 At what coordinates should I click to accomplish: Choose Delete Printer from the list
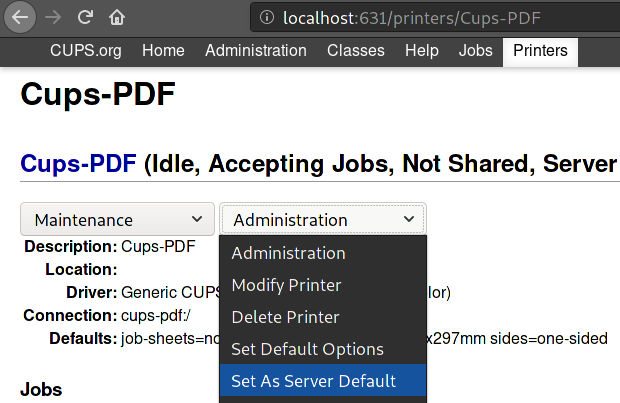323,317
